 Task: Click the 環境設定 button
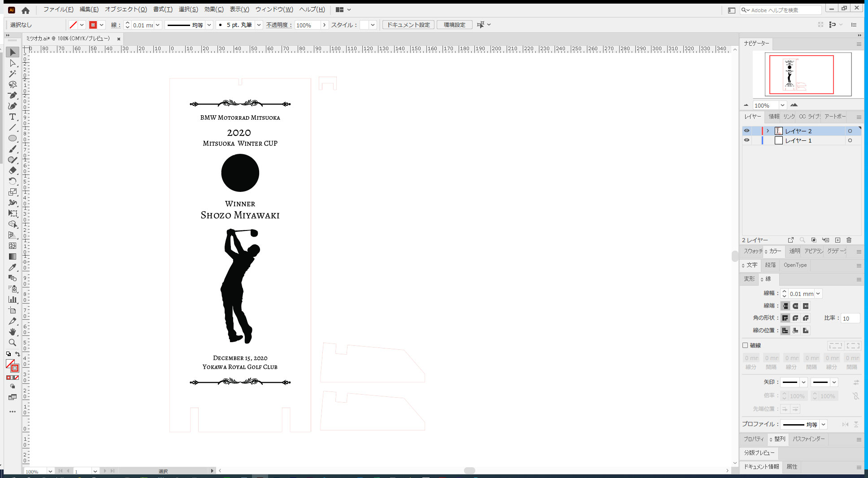pyautogui.click(x=455, y=25)
